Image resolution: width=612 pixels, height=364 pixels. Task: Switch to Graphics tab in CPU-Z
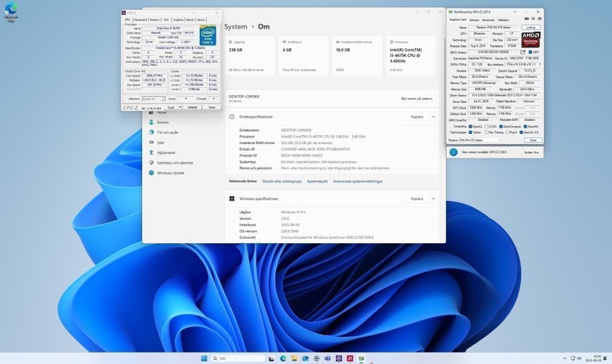pos(178,20)
